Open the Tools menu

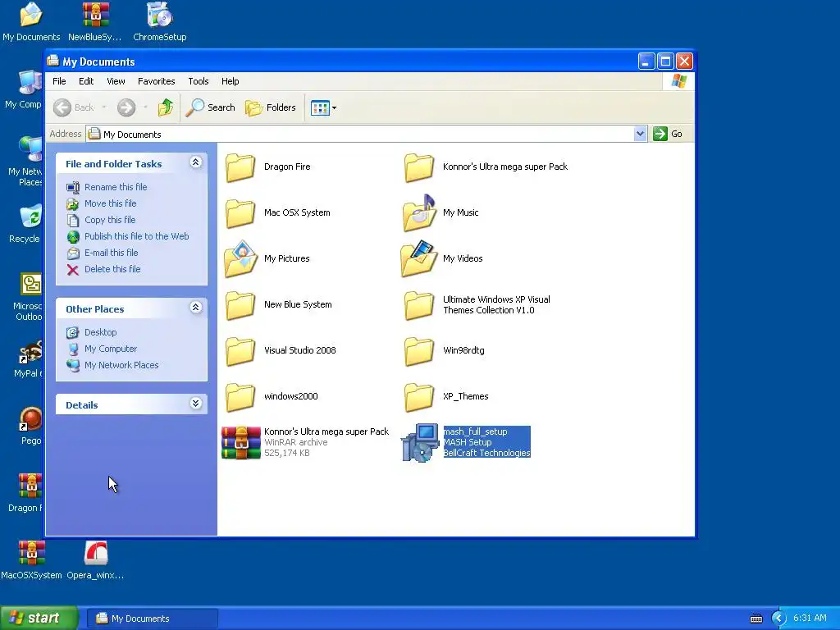click(x=199, y=81)
